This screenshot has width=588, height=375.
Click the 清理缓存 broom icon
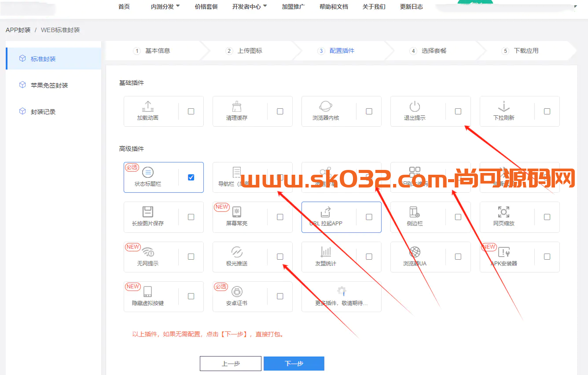[x=237, y=107]
